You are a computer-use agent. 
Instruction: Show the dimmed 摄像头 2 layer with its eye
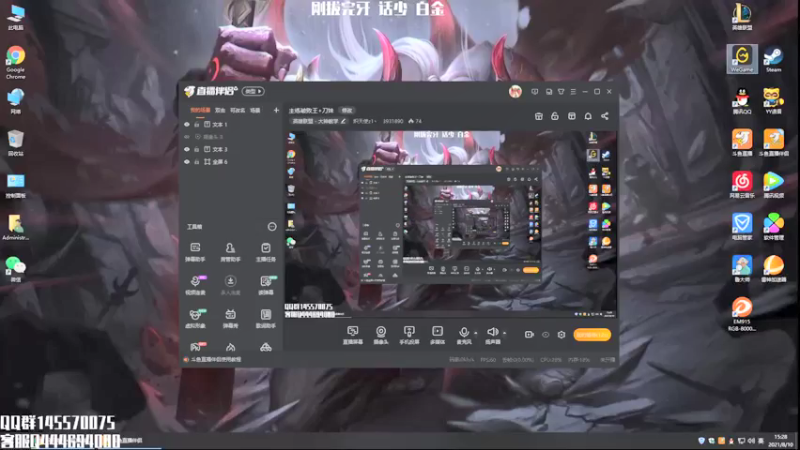tap(187, 137)
